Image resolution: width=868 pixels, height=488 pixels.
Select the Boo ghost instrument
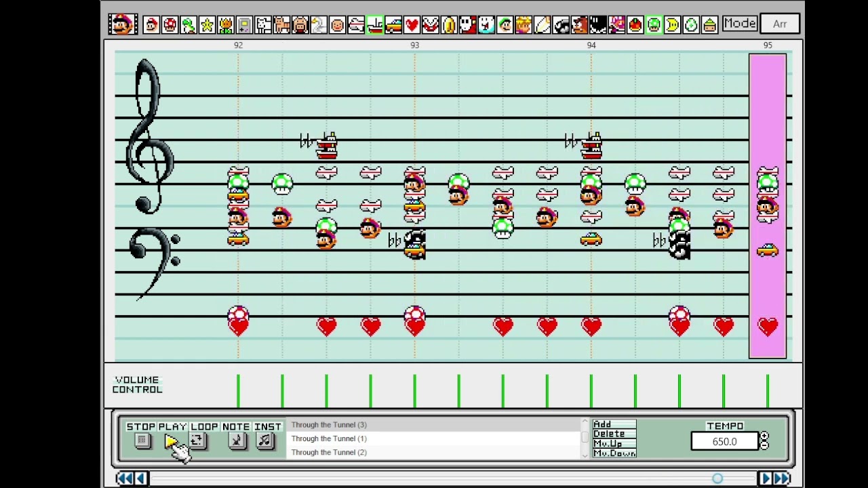(x=486, y=25)
